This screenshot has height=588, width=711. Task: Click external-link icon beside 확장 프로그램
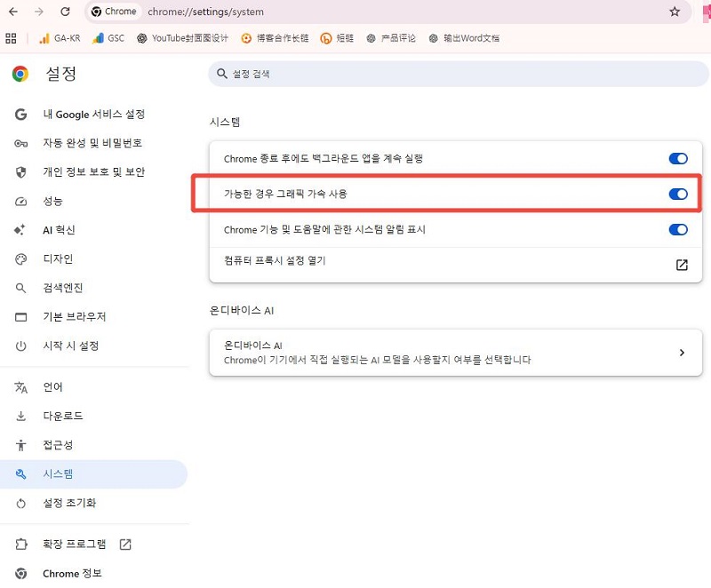tap(125, 544)
